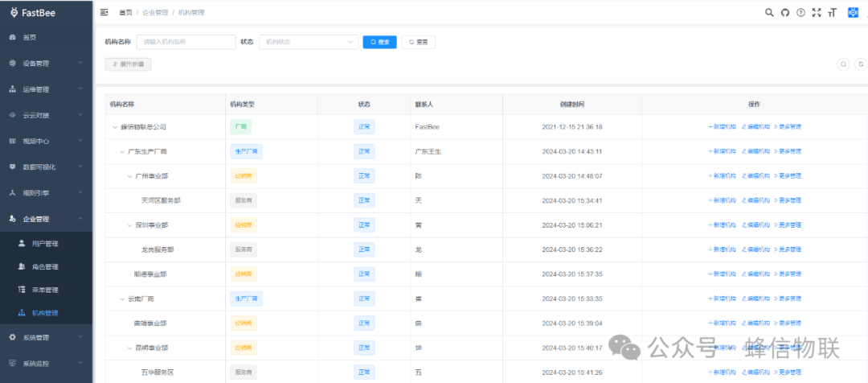Click the FastBee logo icon
The height and width of the screenshot is (383, 868).
click(14, 12)
